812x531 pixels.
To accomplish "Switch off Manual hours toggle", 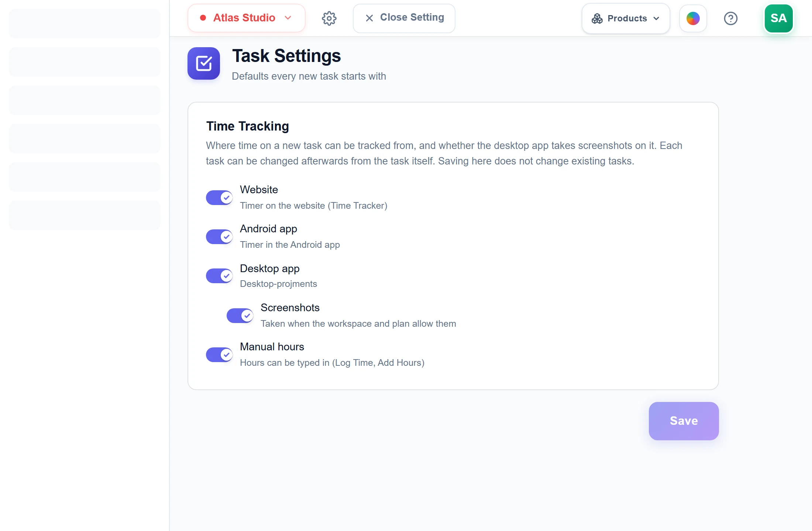I will coord(219,355).
